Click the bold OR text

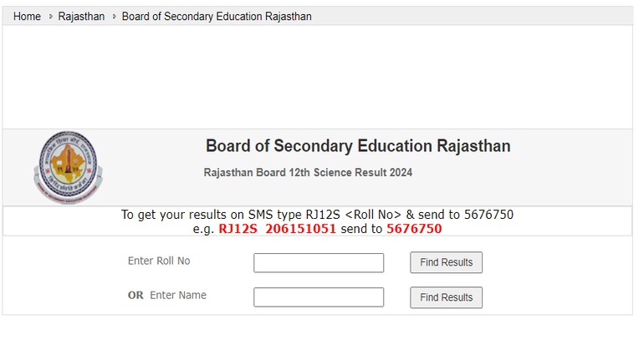click(x=135, y=295)
